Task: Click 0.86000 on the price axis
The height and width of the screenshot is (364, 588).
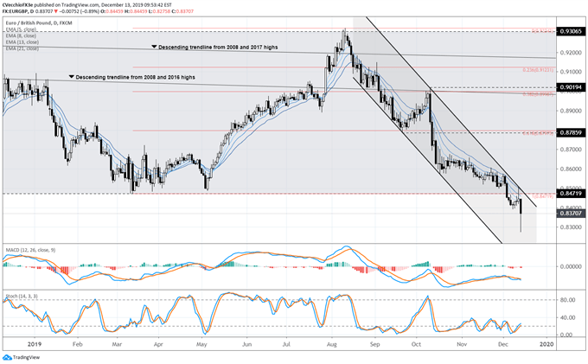Action: coord(571,169)
